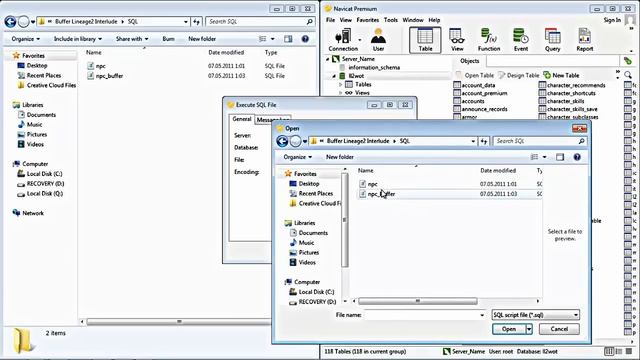Open the User tool in Navicat
This screenshot has height=360, width=640.
[x=378, y=40]
